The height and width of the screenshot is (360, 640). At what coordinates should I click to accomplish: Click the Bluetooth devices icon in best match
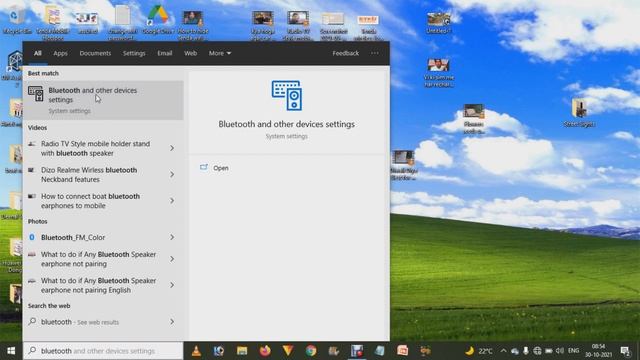click(36, 93)
